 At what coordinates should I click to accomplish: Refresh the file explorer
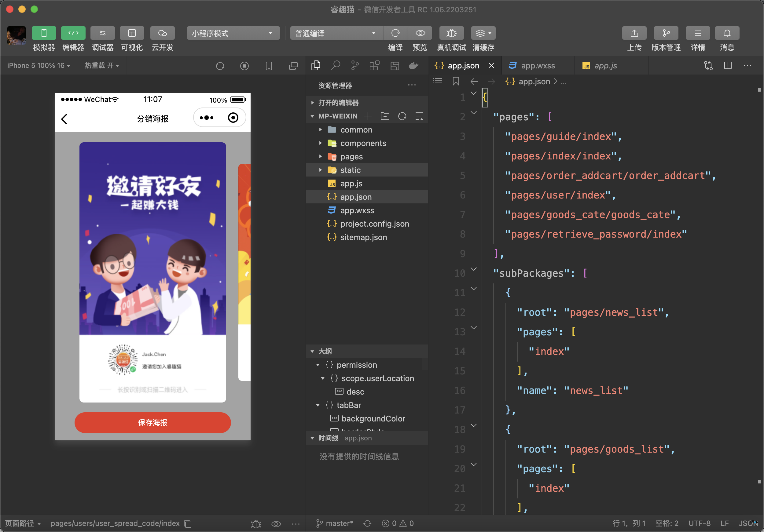[402, 116]
